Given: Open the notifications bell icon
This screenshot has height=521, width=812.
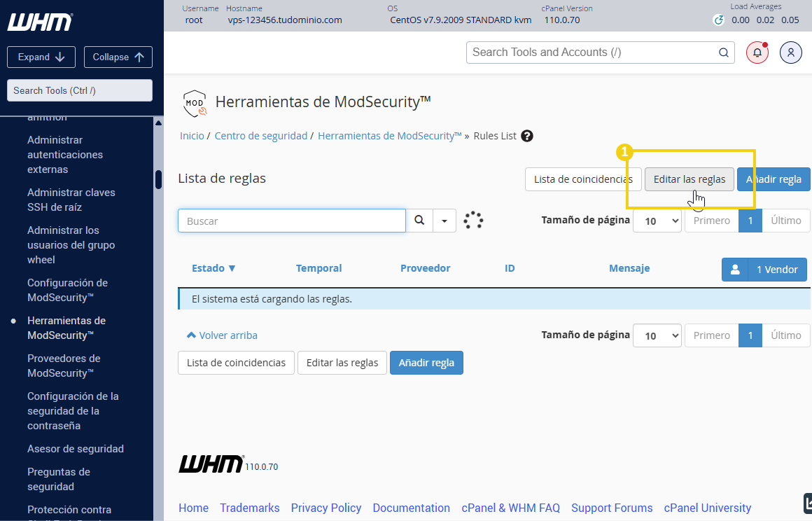Looking at the screenshot, I should point(757,53).
